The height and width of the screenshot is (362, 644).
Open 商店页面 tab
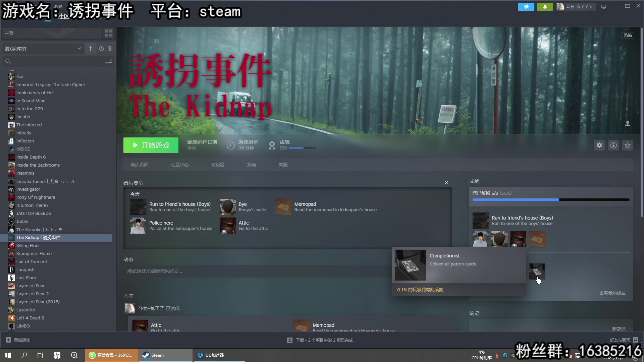(140, 165)
